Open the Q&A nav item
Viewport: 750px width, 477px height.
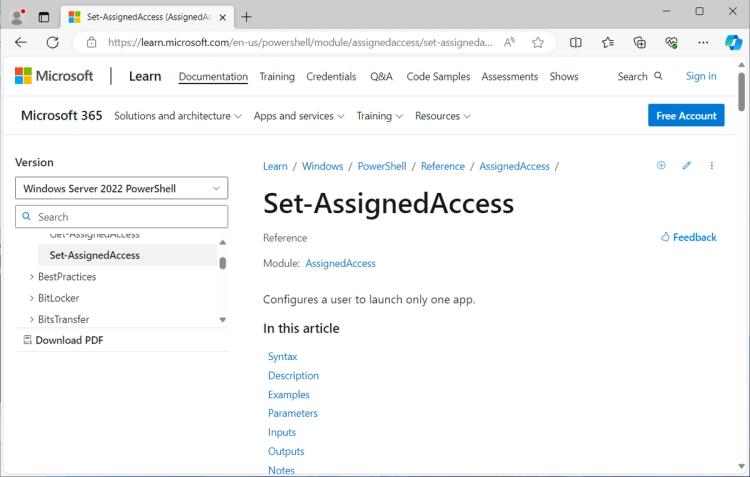pos(381,77)
